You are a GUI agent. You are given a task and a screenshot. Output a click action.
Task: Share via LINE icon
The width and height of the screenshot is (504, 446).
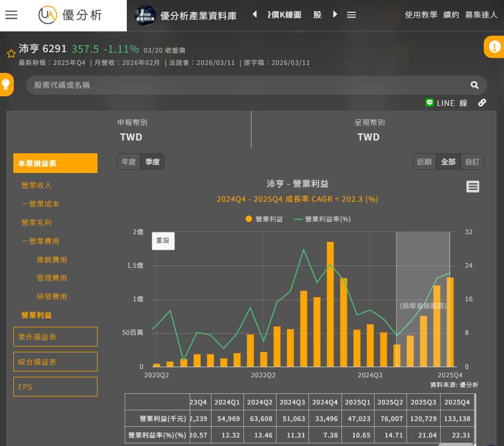429,102
